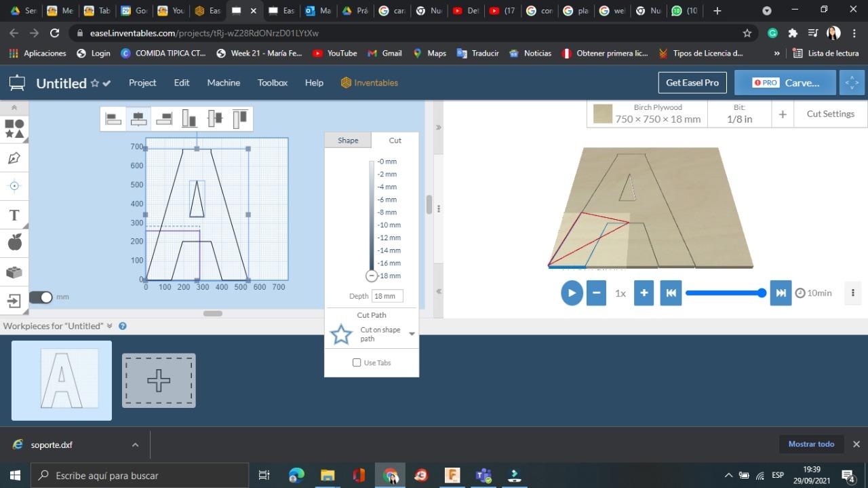Viewport: 868px width, 488px height.
Task: Collapse the Workpieces panel chevrons
Action: pos(109,326)
